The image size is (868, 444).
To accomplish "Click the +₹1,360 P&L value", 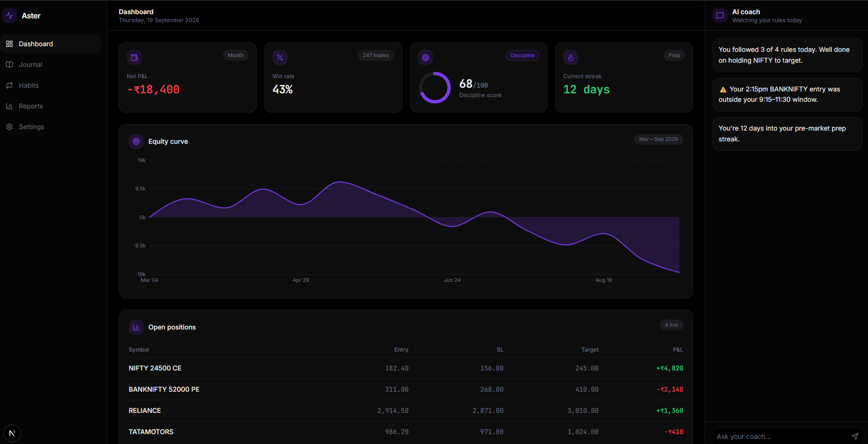I will [x=670, y=411].
